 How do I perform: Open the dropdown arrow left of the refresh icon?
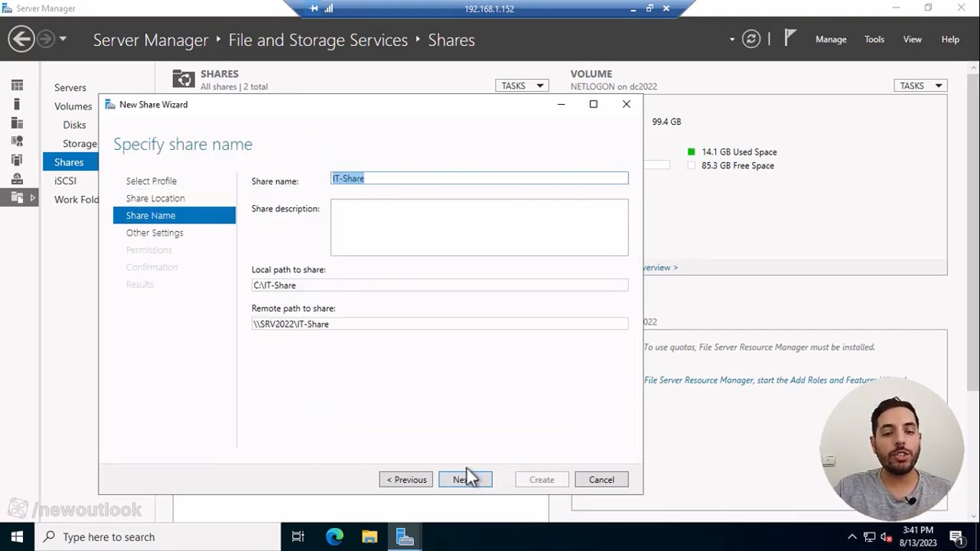732,39
